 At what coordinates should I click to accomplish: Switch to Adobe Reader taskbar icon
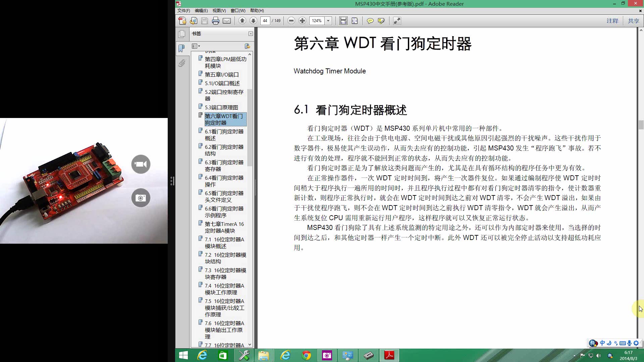[389, 355]
